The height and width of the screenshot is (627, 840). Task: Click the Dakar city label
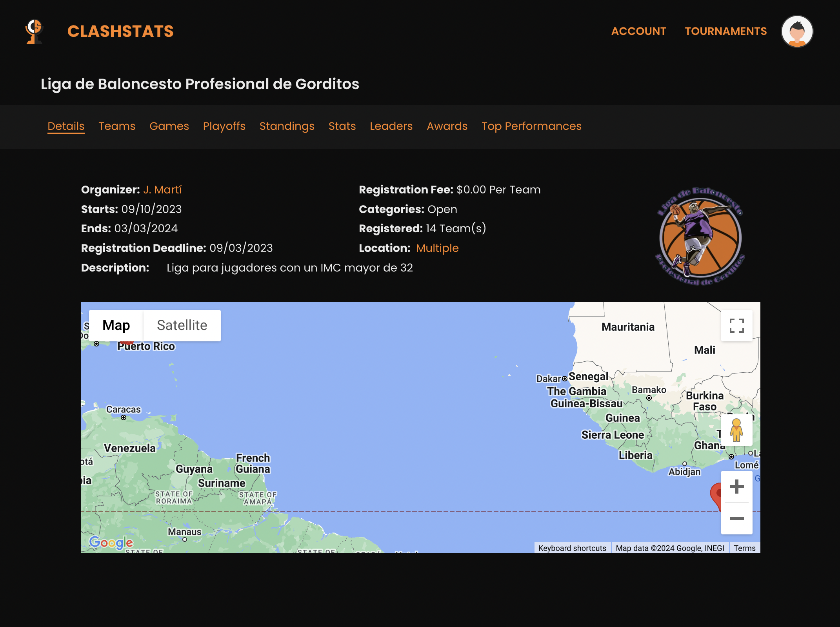(548, 379)
